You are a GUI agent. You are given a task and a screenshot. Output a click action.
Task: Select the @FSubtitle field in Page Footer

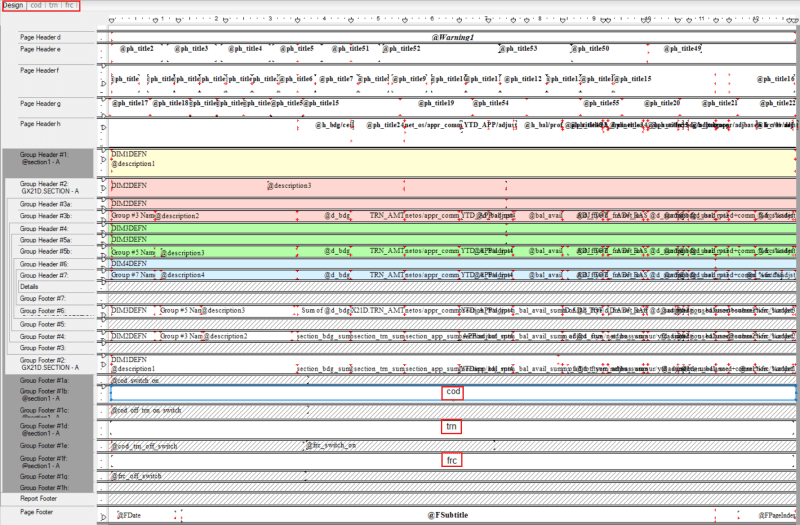(448, 515)
